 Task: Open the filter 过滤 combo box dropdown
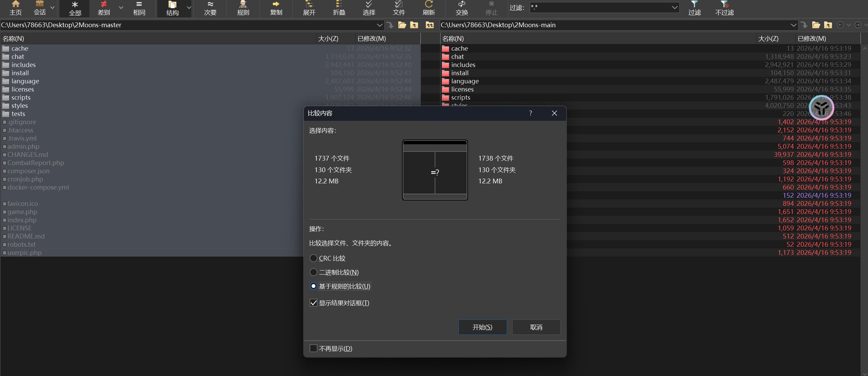pos(675,7)
